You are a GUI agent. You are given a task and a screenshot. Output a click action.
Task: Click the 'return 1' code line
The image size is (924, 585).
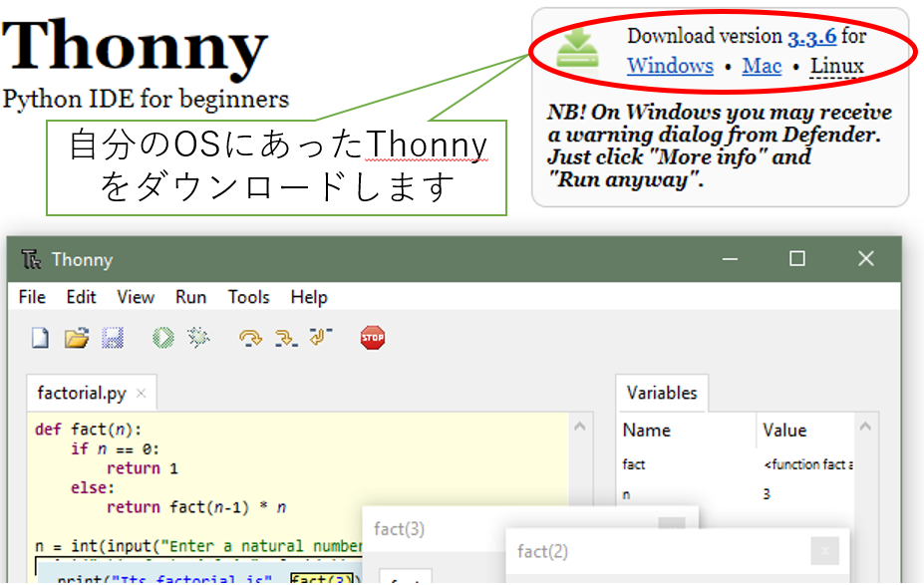pyautogui.click(x=142, y=468)
